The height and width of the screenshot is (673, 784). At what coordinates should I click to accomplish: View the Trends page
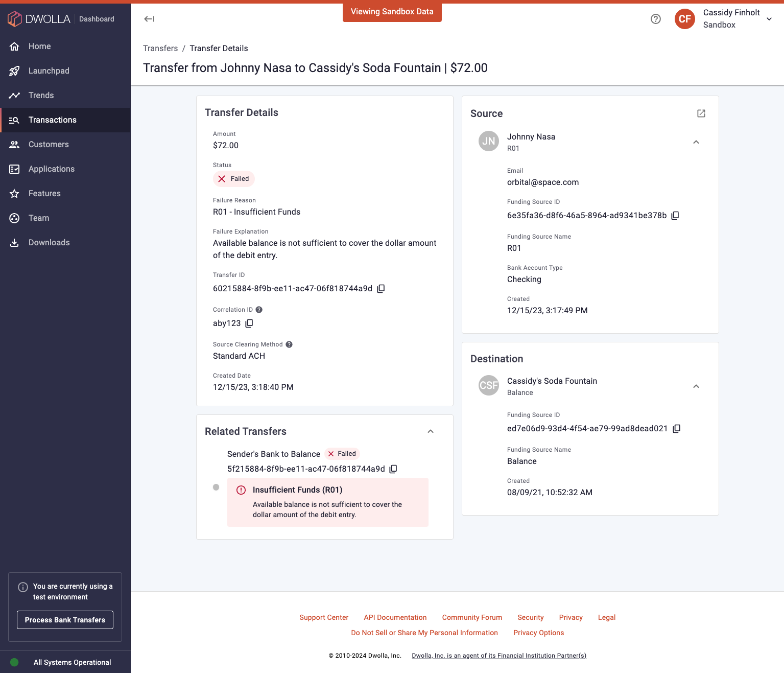pos(41,95)
